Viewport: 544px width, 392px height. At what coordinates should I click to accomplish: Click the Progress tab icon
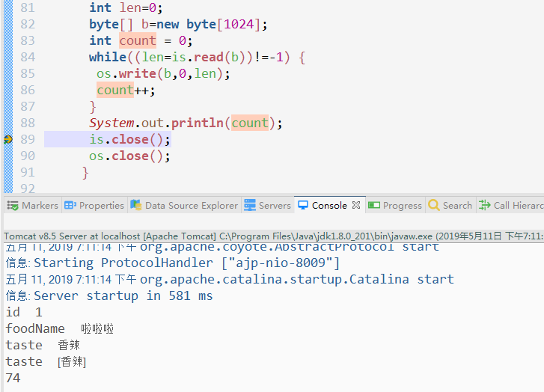pos(374,206)
